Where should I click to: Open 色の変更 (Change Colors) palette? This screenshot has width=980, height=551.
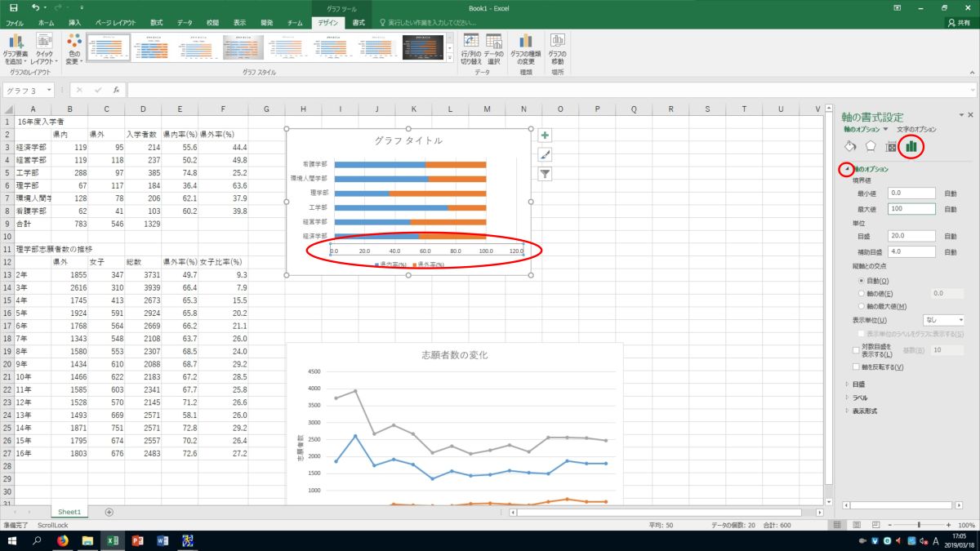pos(73,49)
